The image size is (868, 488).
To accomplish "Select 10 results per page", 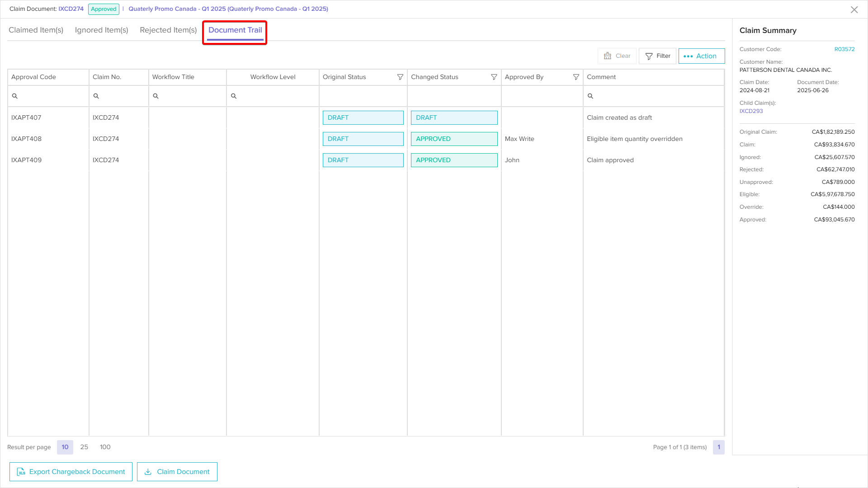I will point(65,447).
